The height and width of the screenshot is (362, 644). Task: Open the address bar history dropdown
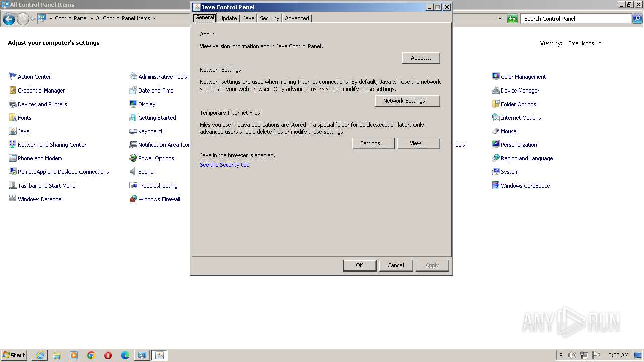500,19
